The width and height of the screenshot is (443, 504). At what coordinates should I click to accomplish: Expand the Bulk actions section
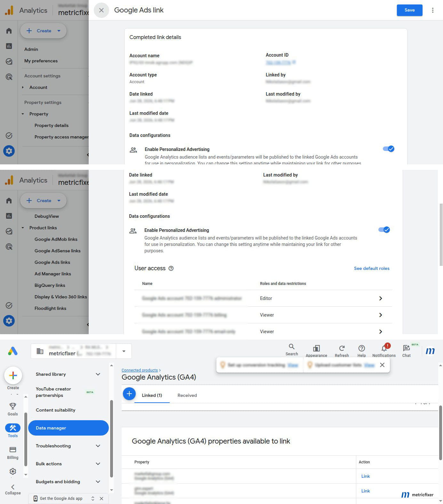point(98,464)
